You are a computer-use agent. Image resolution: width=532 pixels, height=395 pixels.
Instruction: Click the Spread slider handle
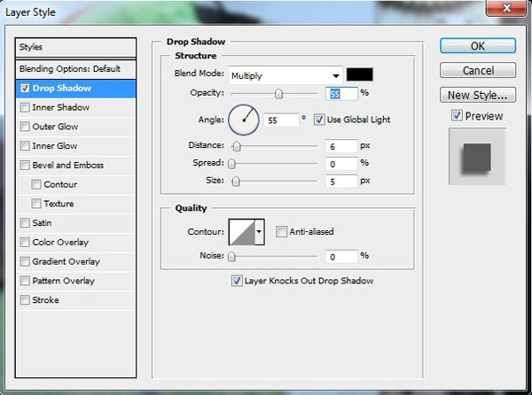point(231,164)
